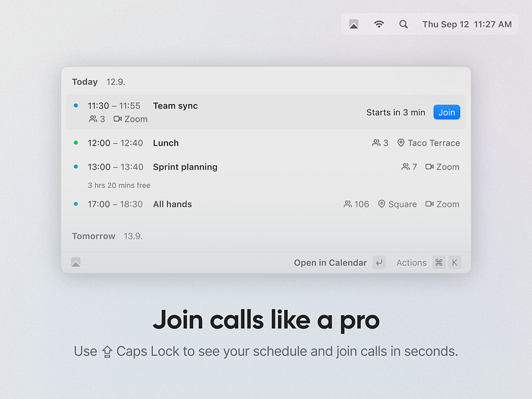The height and width of the screenshot is (399, 532).
Task: Select the blue dot next to All hands
Action: click(x=75, y=204)
